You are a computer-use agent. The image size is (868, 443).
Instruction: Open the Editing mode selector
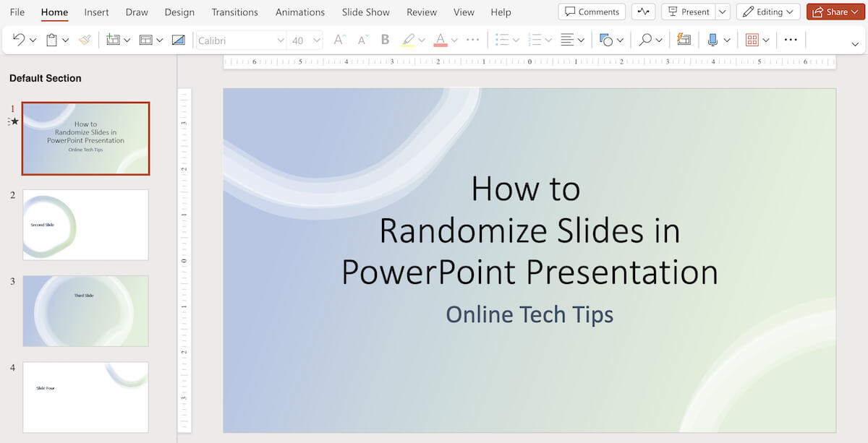pyautogui.click(x=768, y=12)
